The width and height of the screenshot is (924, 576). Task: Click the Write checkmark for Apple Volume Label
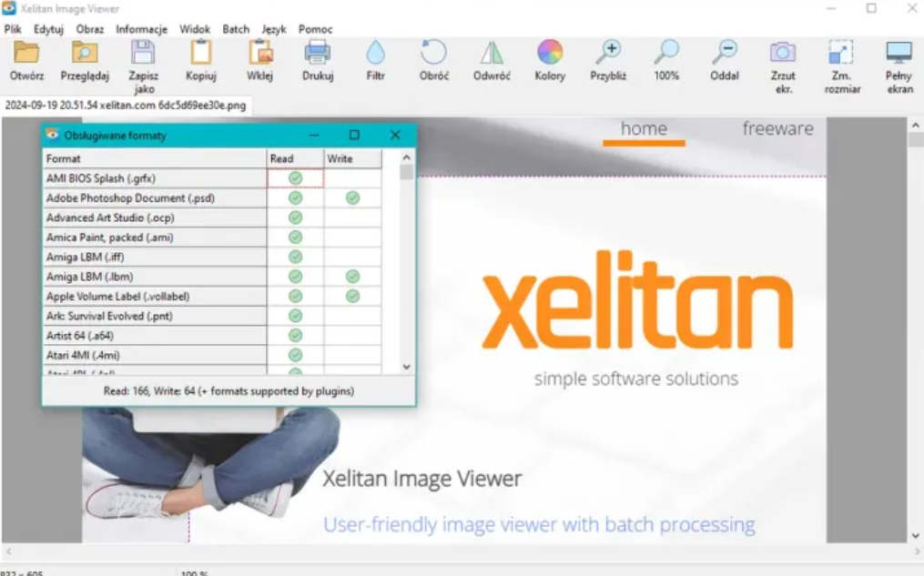(352, 296)
